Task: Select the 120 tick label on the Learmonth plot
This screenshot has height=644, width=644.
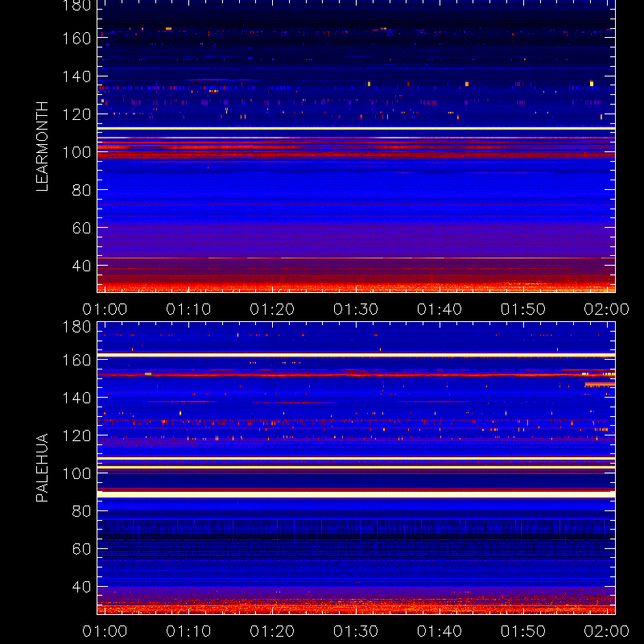Action: [76, 114]
